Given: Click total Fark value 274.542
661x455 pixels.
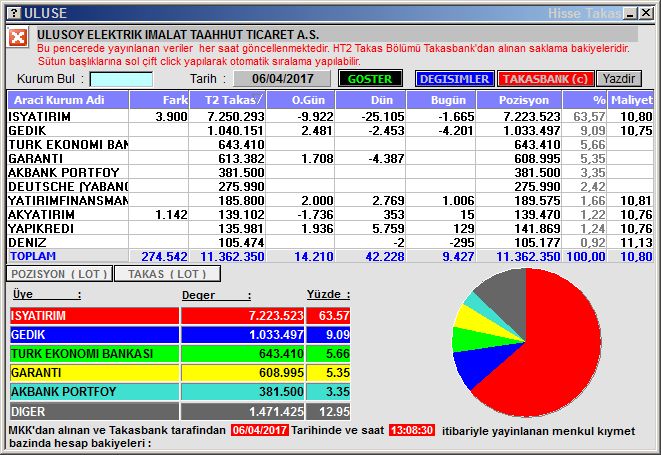Looking at the screenshot, I should (x=164, y=256).
